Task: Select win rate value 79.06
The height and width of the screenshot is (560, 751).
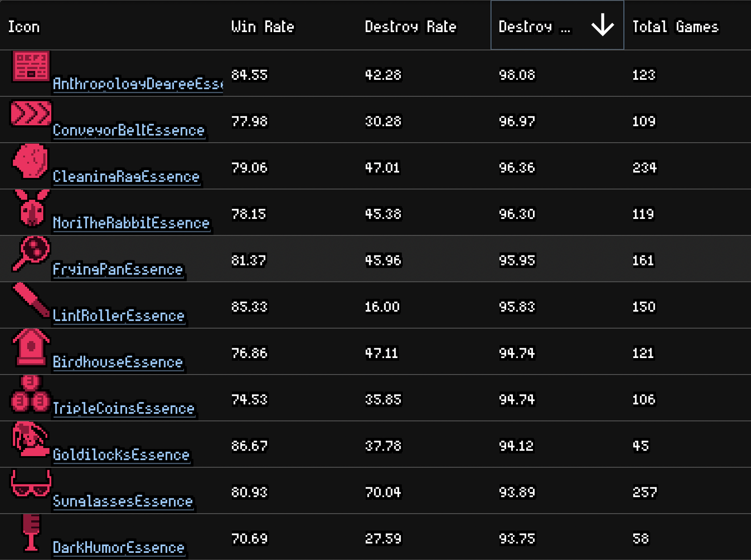Action: point(249,167)
